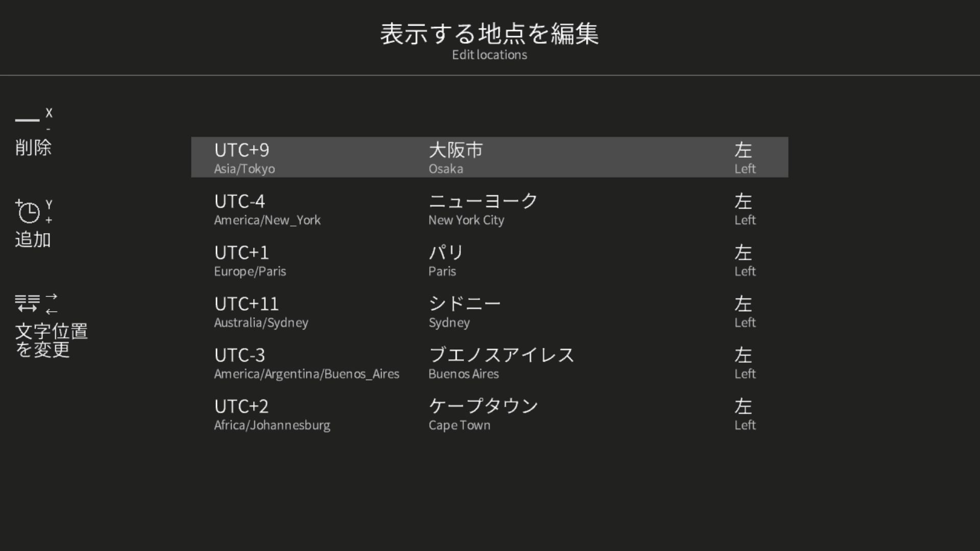Select the Osaka UTC+9 row
This screenshot has width=980, height=551.
489,157
